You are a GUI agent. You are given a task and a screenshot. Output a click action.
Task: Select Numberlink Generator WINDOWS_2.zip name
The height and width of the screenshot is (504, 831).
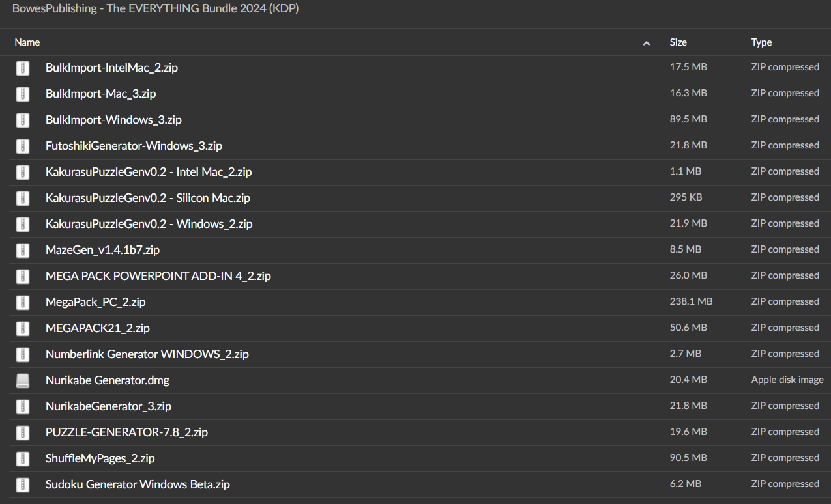click(x=147, y=354)
